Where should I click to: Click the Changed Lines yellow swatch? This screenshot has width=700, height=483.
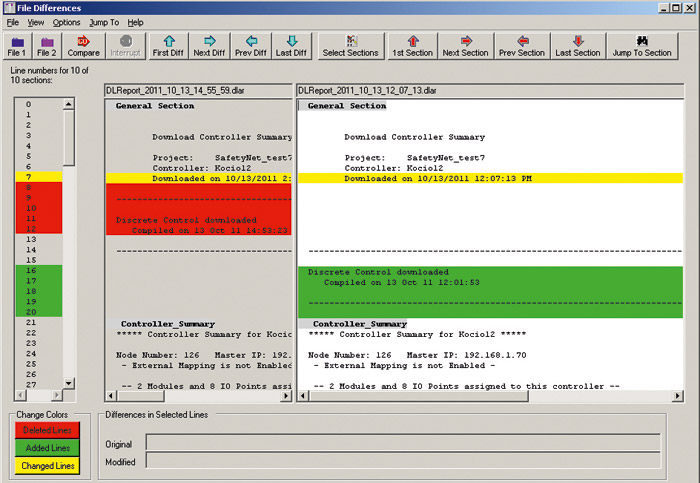point(46,466)
